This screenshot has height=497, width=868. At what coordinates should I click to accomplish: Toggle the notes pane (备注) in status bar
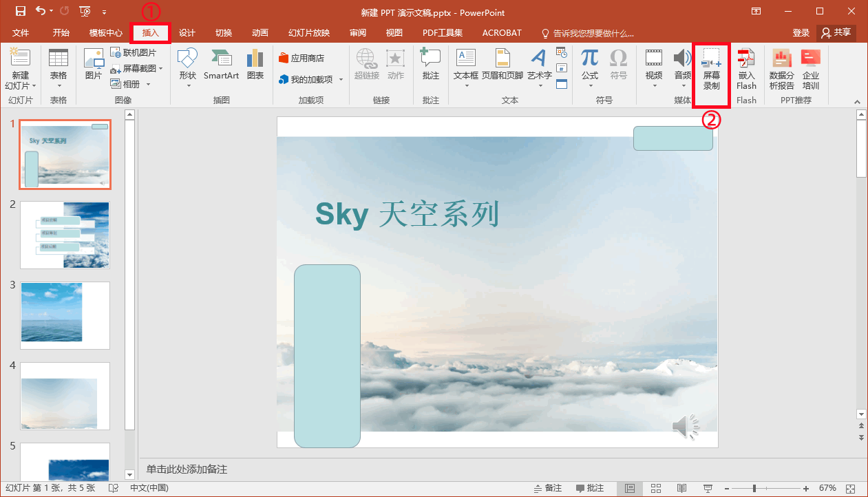[x=548, y=488]
